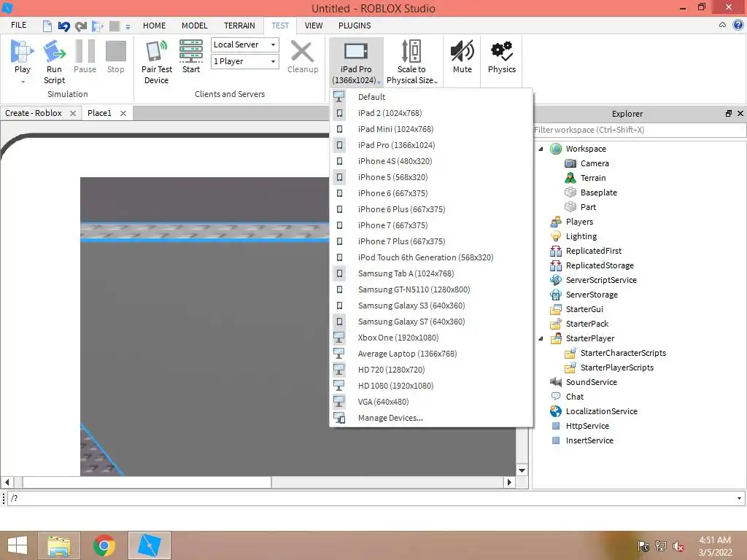Select ReplicatedStorage in the Explorer
Screen dimensions: 747x560
tap(600, 265)
